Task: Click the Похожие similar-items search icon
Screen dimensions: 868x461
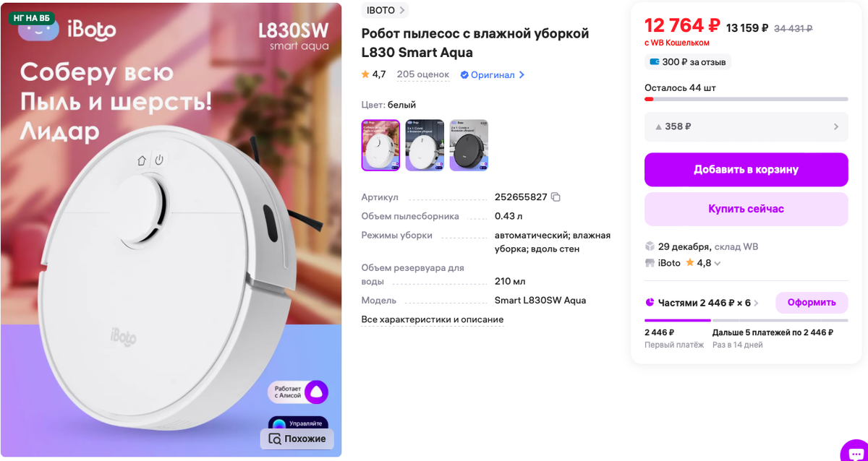Action: click(274, 439)
